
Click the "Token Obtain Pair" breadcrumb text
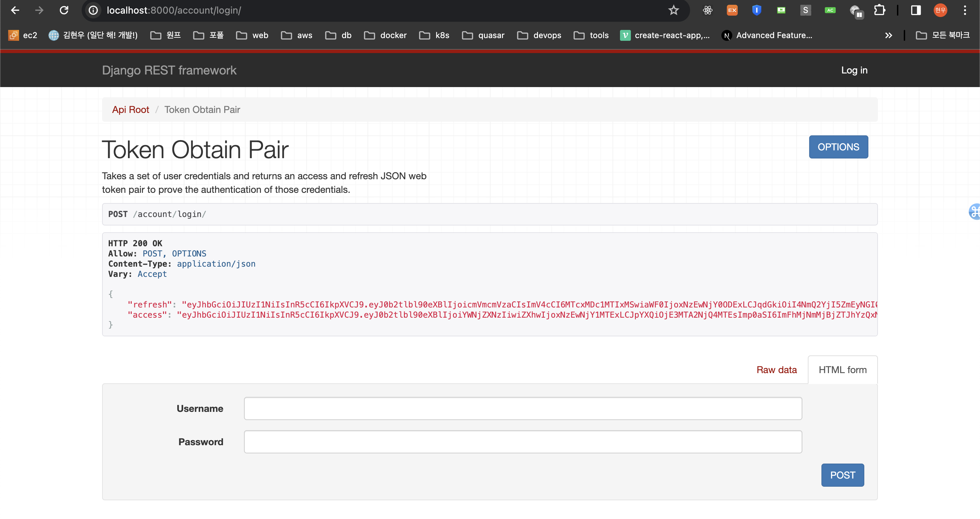[202, 110]
